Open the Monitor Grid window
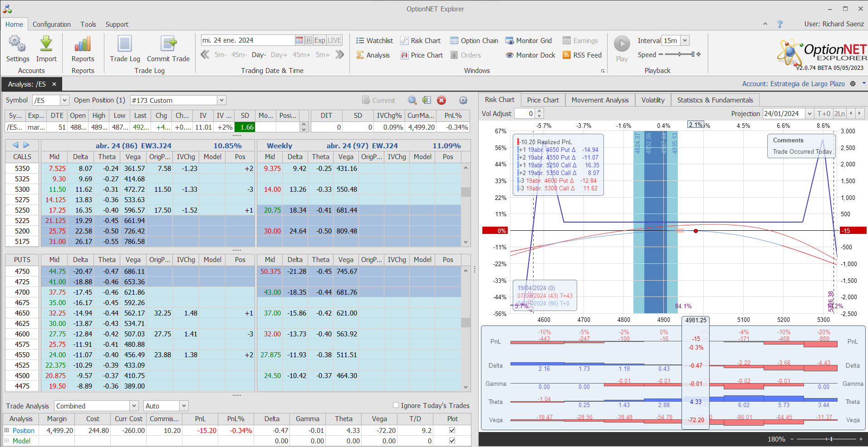868x447 pixels. (529, 40)
